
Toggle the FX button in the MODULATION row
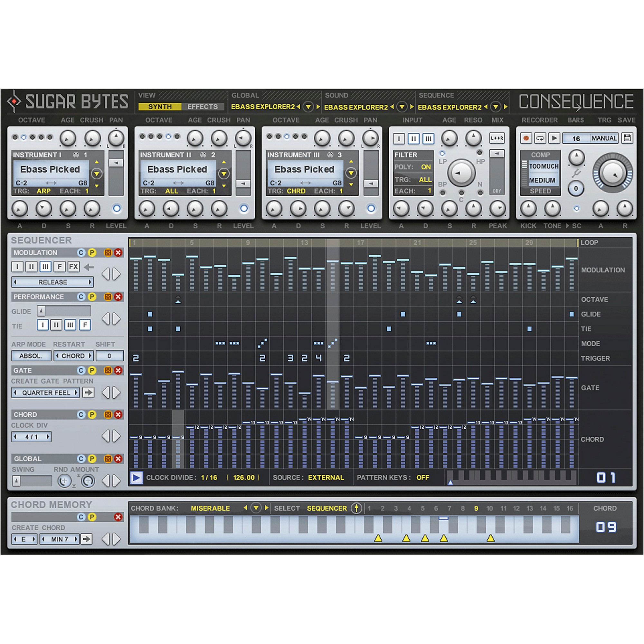(74, 267)
